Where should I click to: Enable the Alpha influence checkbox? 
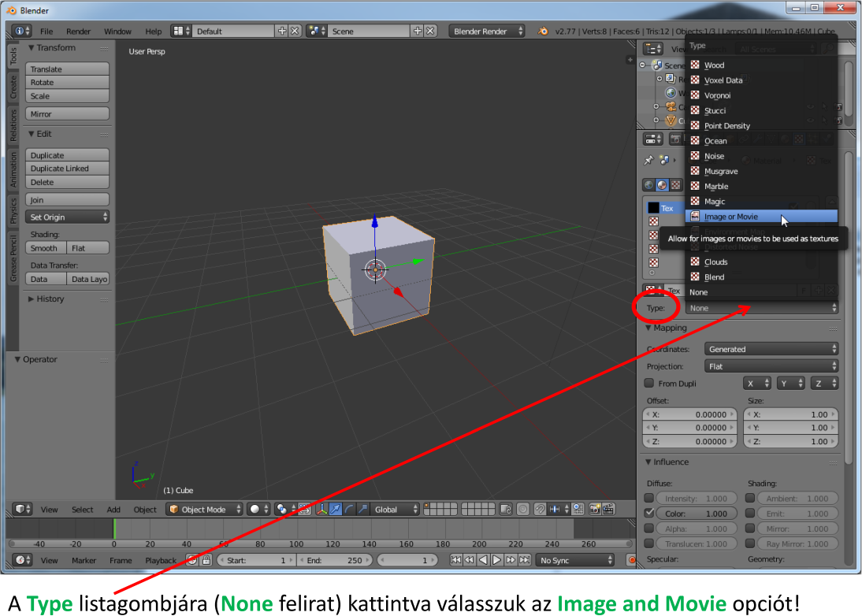coord(648,529)
